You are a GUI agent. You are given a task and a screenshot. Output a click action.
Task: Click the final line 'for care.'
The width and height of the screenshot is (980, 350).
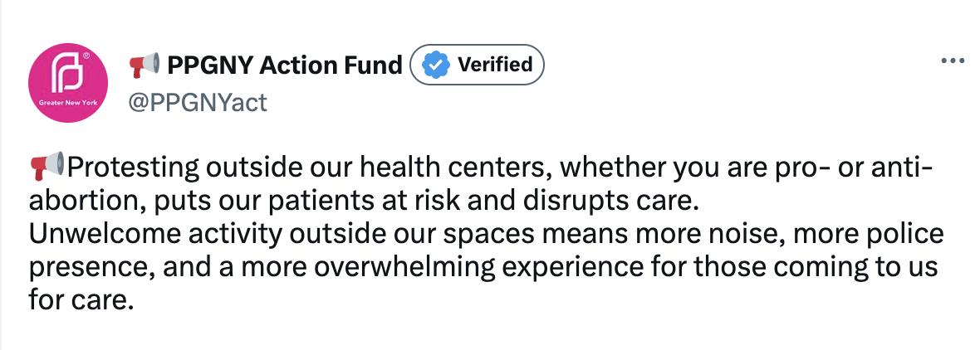pyautogui.click(x=81, y=301)
